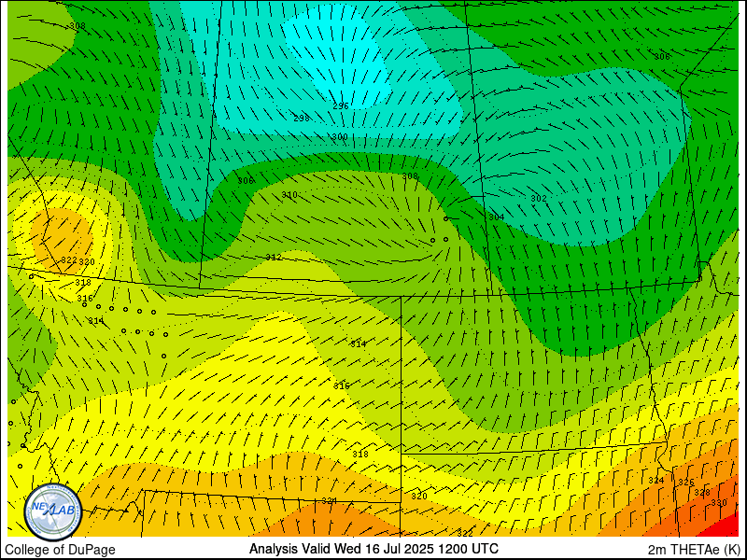Click the 302 contour label
Image resolution: width=747 pixels, height=560 pixels.
(x=539, y=198)
